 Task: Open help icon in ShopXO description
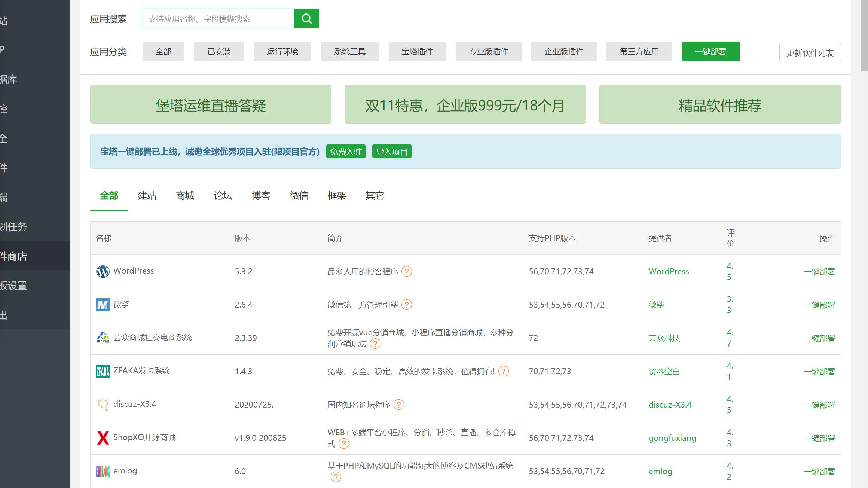click(343, 443)
